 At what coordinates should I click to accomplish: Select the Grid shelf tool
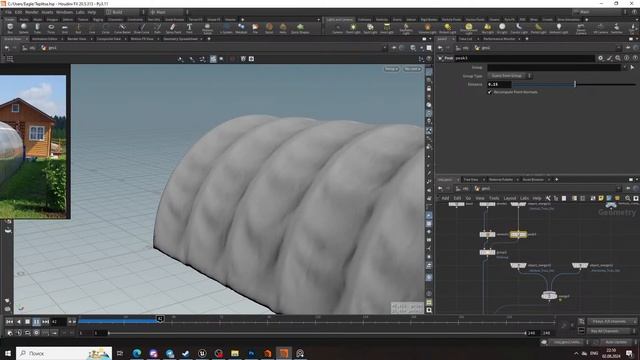point(64,28)
